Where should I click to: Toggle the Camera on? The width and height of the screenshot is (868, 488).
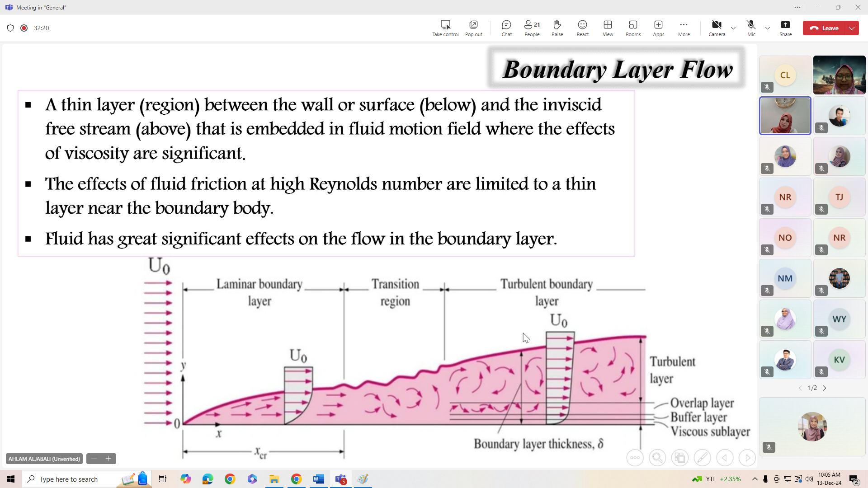717,28
